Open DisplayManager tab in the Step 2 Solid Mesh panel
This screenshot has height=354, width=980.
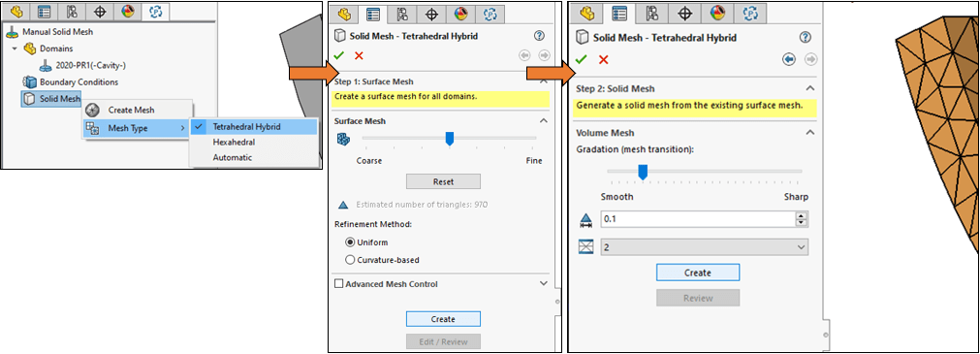pos(718,13)
